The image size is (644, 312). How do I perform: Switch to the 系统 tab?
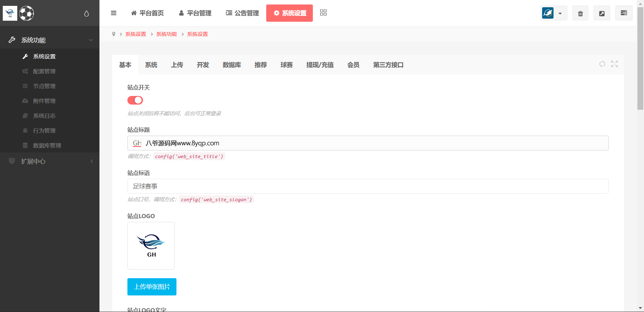(151, 65)
